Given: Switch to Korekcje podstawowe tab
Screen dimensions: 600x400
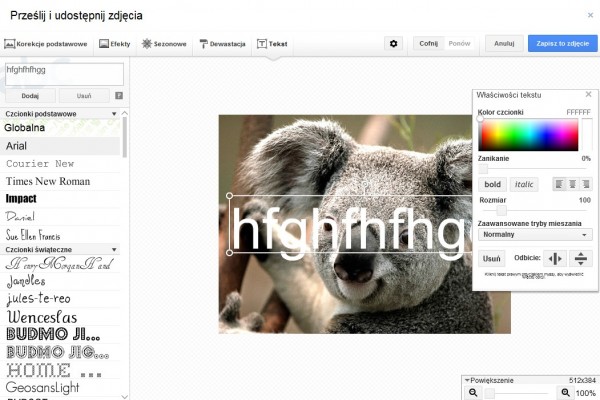Looking at the screenshot, I should click(46, 44).
